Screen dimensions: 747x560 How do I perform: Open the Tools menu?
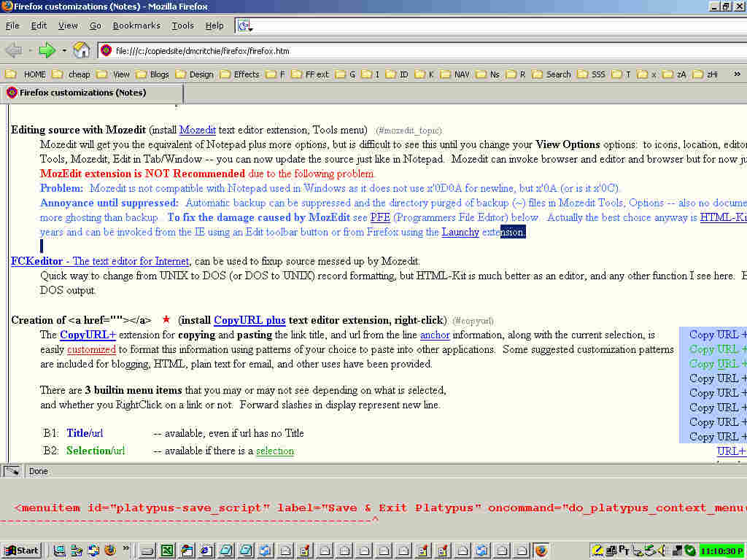(183, 26)
